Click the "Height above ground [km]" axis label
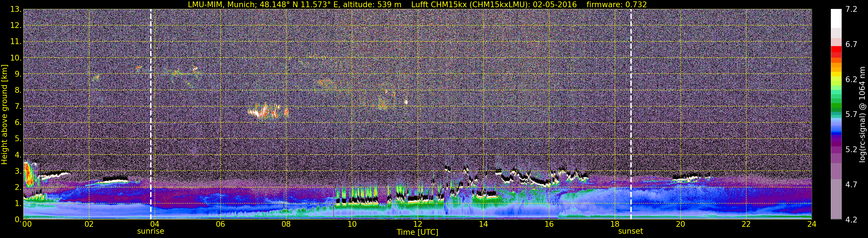 coord(4,114)
